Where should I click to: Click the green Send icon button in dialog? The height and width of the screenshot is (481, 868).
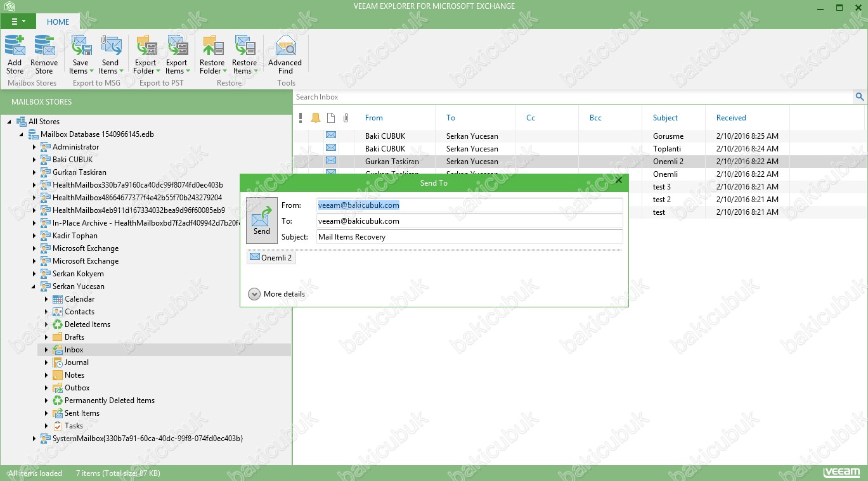click(261, 221)
